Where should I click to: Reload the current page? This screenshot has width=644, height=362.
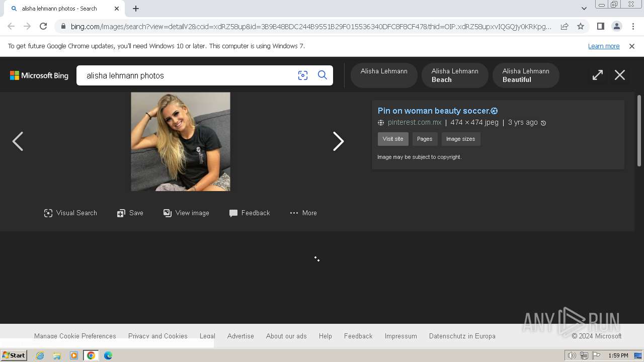pos(43,26)
